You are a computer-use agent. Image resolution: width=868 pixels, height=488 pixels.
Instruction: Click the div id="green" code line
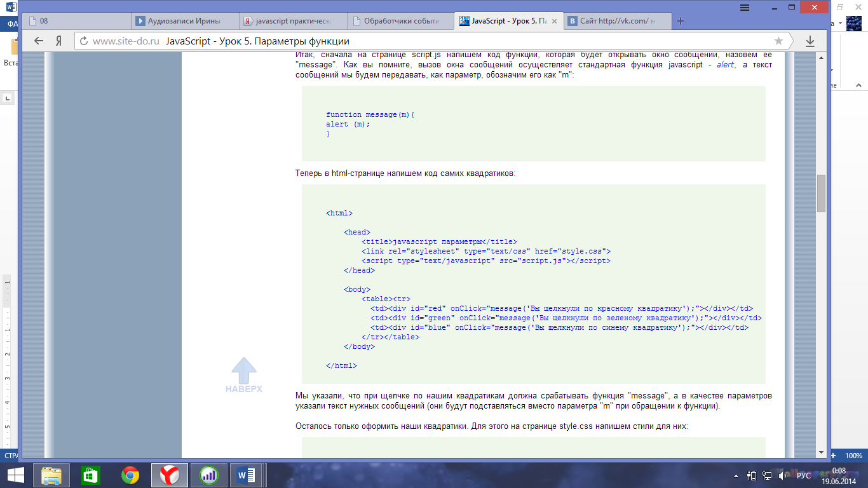click(566, 318)
